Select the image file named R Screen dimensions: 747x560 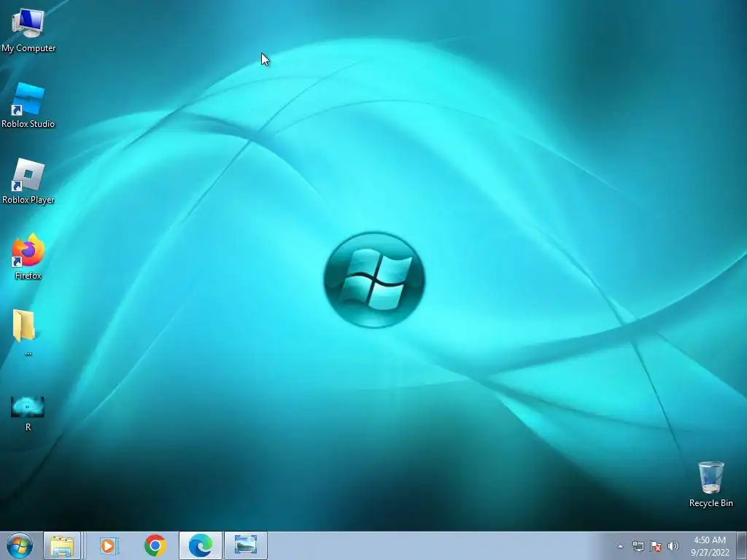(x=28, y=413)
